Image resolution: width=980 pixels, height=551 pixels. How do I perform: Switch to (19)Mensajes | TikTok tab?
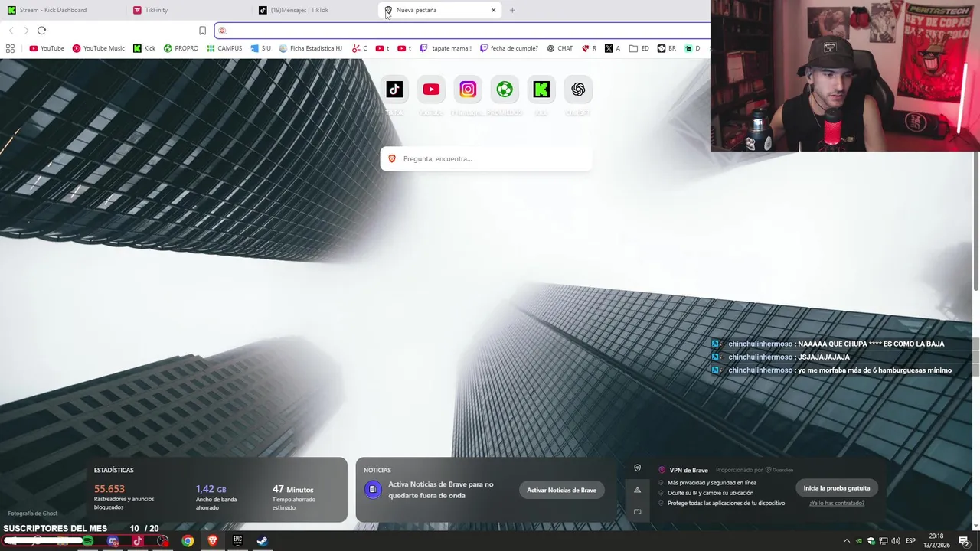coord(312,10)
